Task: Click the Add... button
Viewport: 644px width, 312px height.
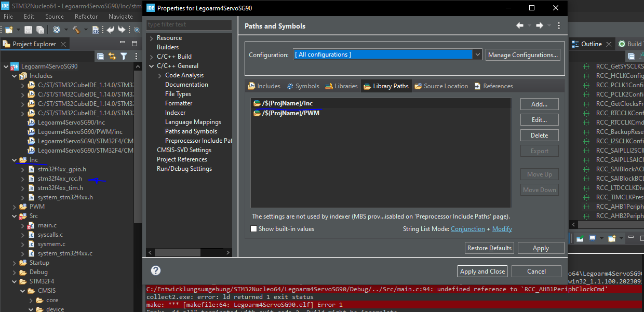Action: coord(540,104)
